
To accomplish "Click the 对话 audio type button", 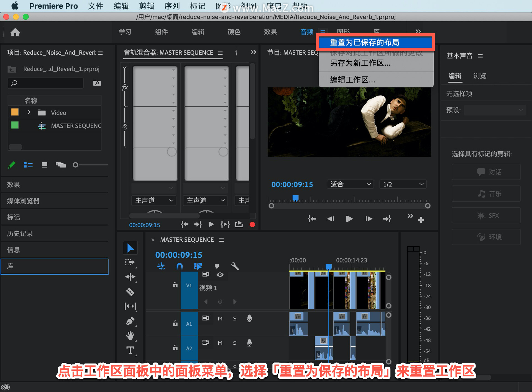I will [486, 172].
